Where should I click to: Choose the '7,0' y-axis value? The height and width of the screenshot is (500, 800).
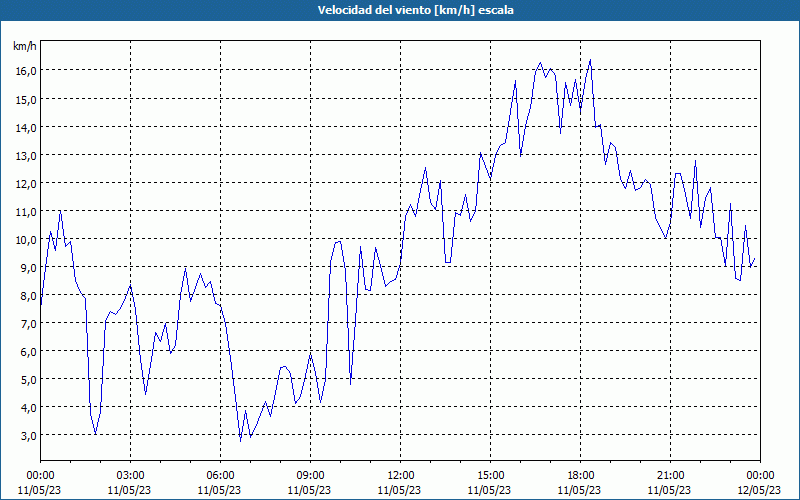coord(28,324)
